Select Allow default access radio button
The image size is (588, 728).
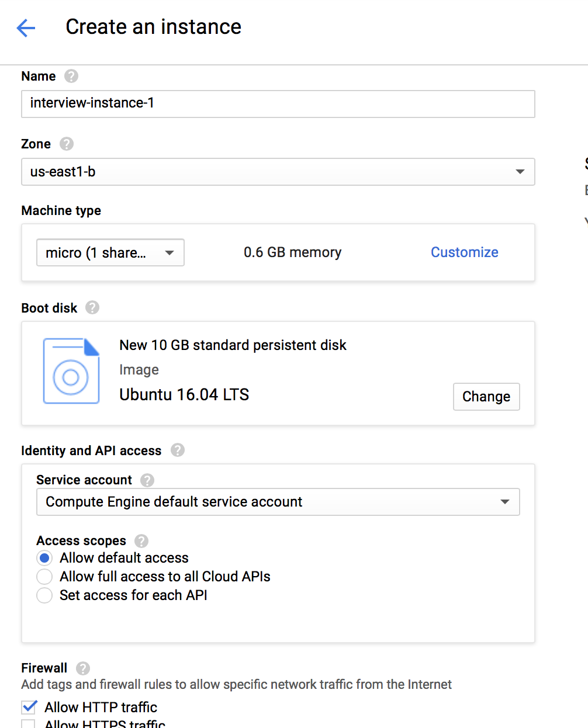coord(44,558)
